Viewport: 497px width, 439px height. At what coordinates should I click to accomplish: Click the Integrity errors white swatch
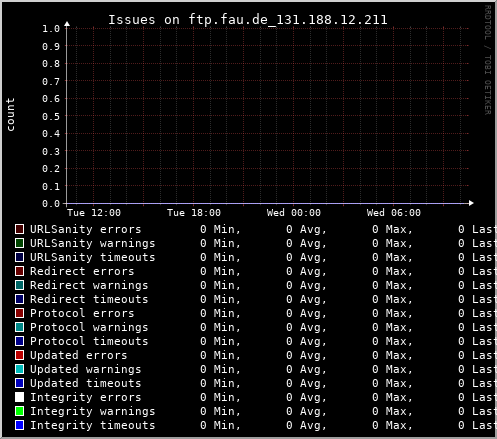coord(19,397)
